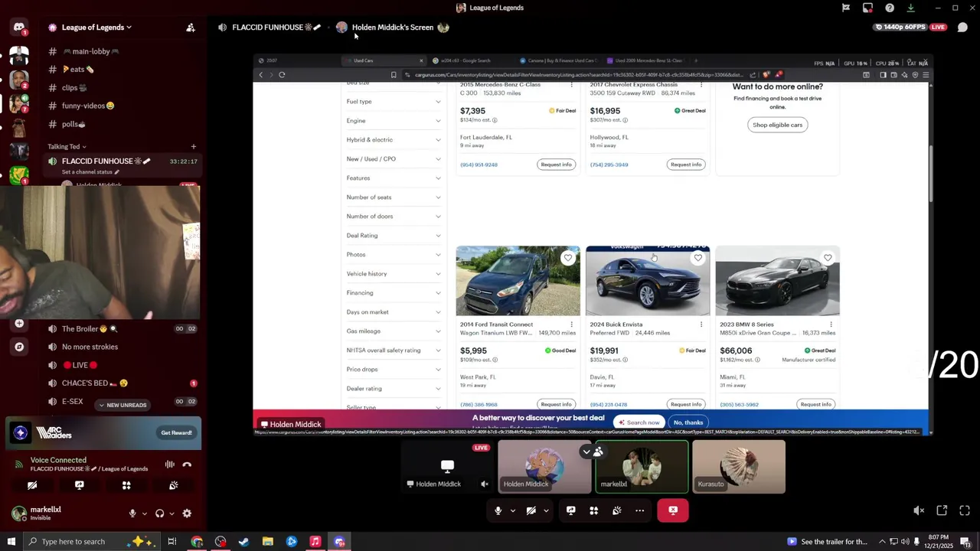Deafen with headphones icon in user panel
The width and height of the screenshot is (980, 551).
159,514
